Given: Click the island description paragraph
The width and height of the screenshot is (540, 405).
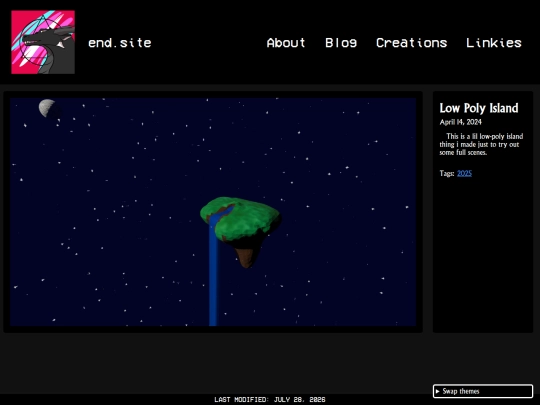Looking at the screenshot, I should (481, 144).
